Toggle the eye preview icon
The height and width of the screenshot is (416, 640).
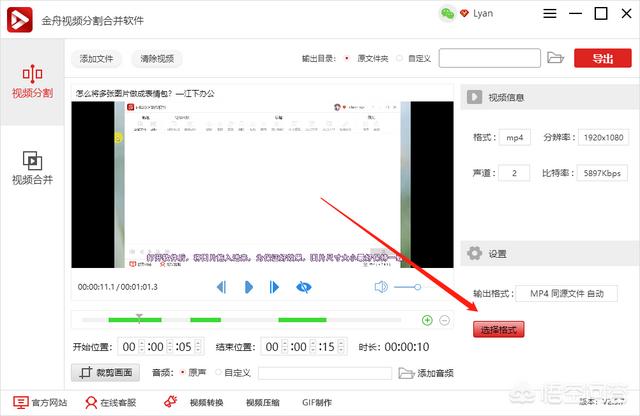303,287
